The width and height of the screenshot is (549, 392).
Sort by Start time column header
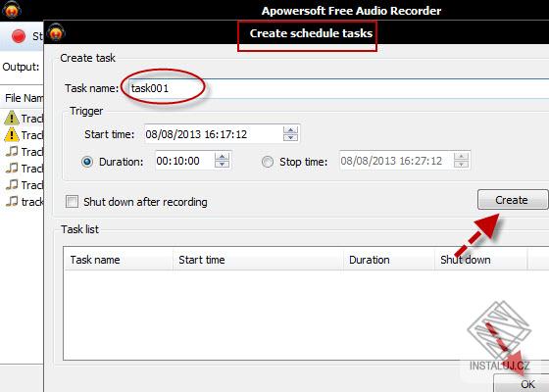click(x=258, y=260)
